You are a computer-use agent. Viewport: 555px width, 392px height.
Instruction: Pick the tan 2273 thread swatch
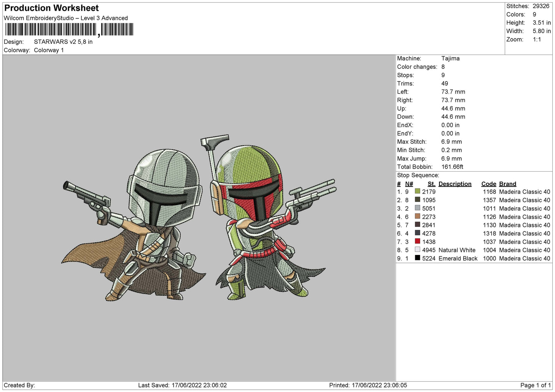click(x=417, y=217)
